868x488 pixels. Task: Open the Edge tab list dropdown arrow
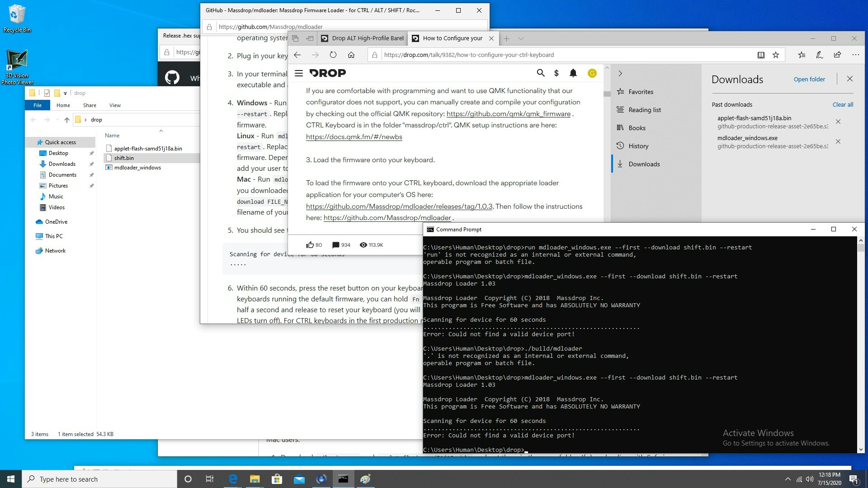[x=521, y=38]
